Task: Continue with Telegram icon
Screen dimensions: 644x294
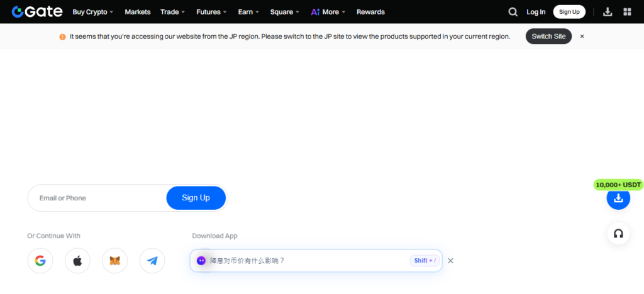Action: (152, 261)
